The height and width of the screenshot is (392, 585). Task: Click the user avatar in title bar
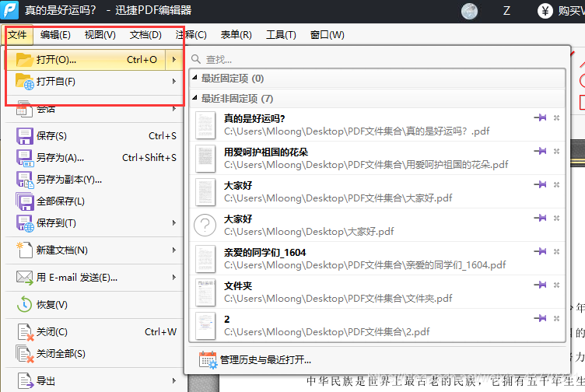(x=469, y=11)
